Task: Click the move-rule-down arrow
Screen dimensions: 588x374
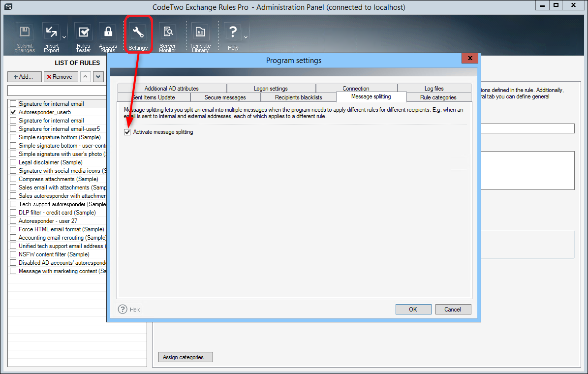Action: click(97, 77)
